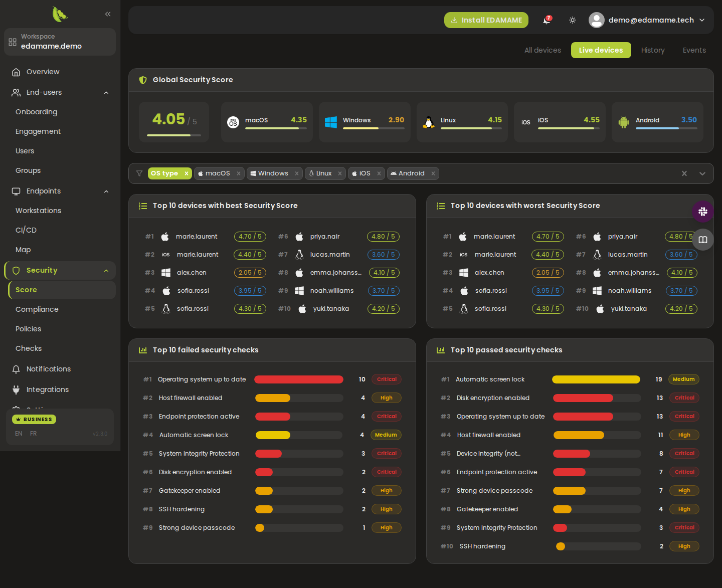The width and height of the screenshot is (722, 588).
Task: Open 'Operating system up to date' failed check
Action: click(272, 379)
